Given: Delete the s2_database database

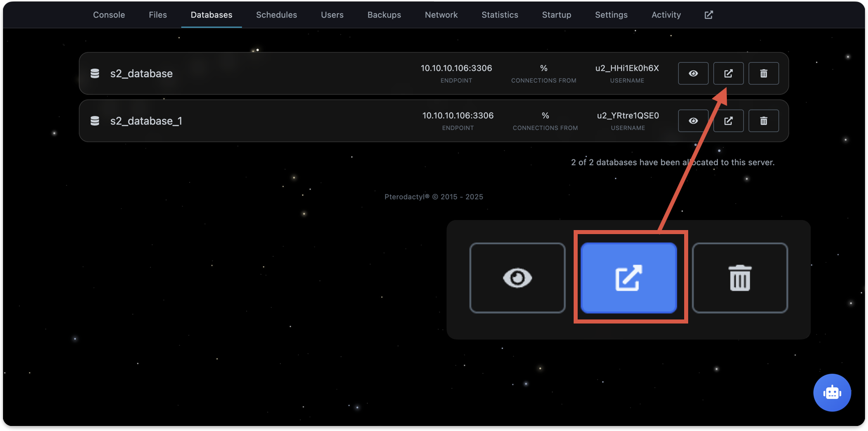Looking at the screenshot, I should 764,73.
